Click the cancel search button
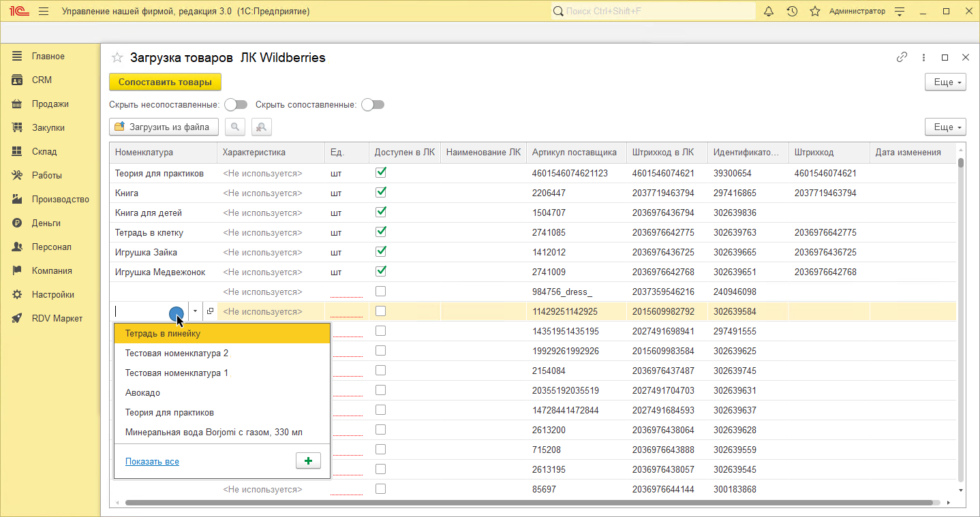This screenshot has width=980, height=517. 262,127
